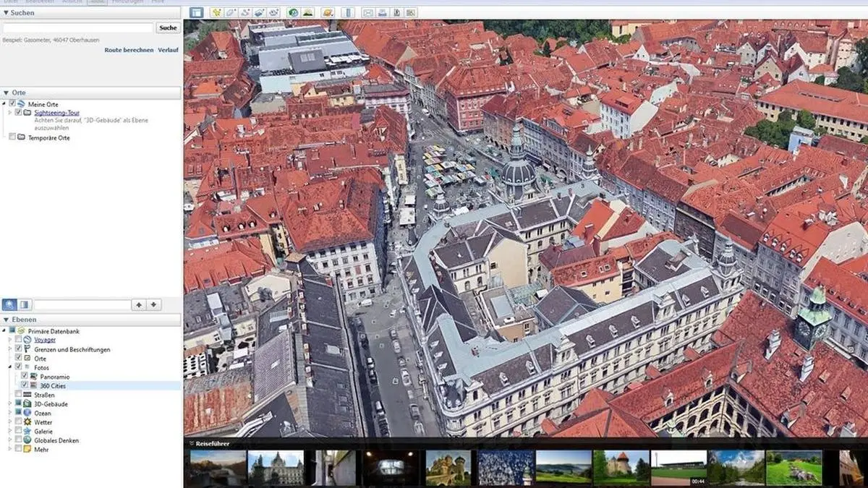Select the polygon drawing tool
Viewport: 868px width, 488px height.
(230, 12)
